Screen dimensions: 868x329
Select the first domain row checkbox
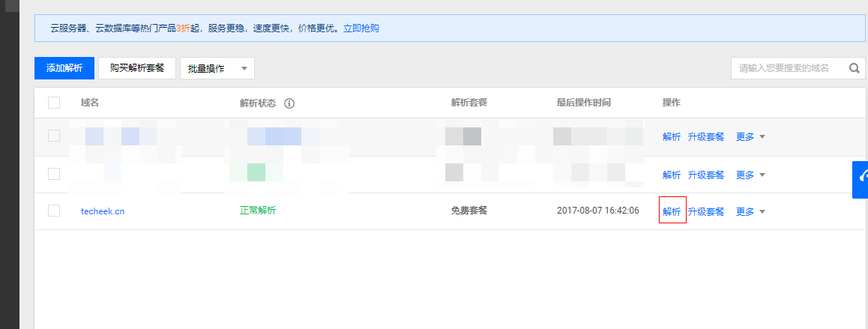(54, 136)
